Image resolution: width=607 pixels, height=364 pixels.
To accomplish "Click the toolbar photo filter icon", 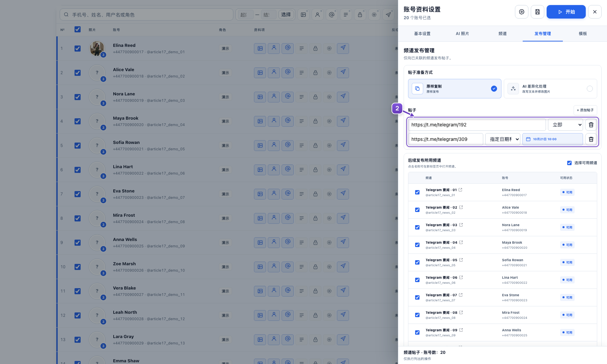I will pyautogui.click(x=303, y=14).
